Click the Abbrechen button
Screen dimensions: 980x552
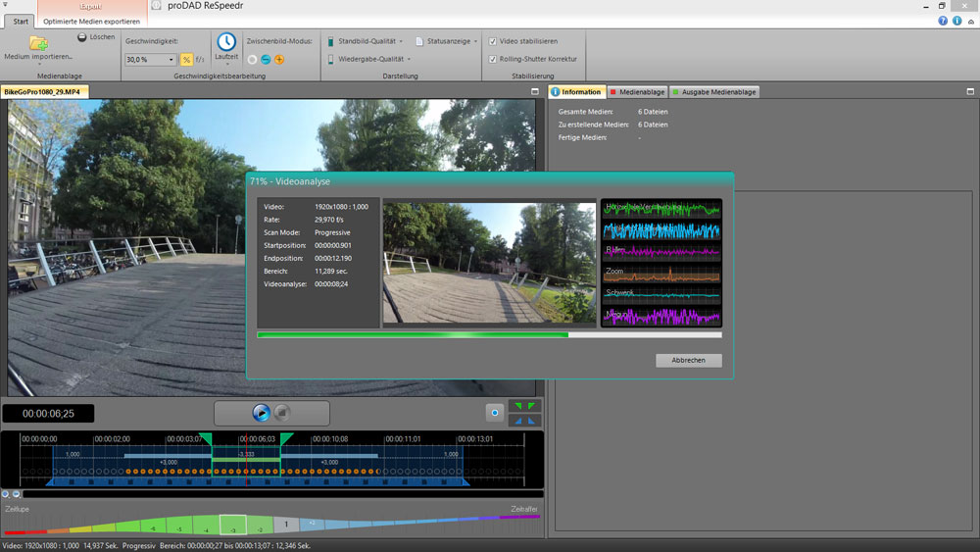coord(688,361)
